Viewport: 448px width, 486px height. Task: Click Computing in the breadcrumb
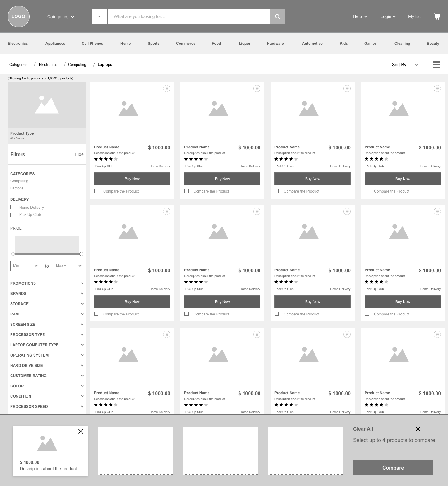77,65
